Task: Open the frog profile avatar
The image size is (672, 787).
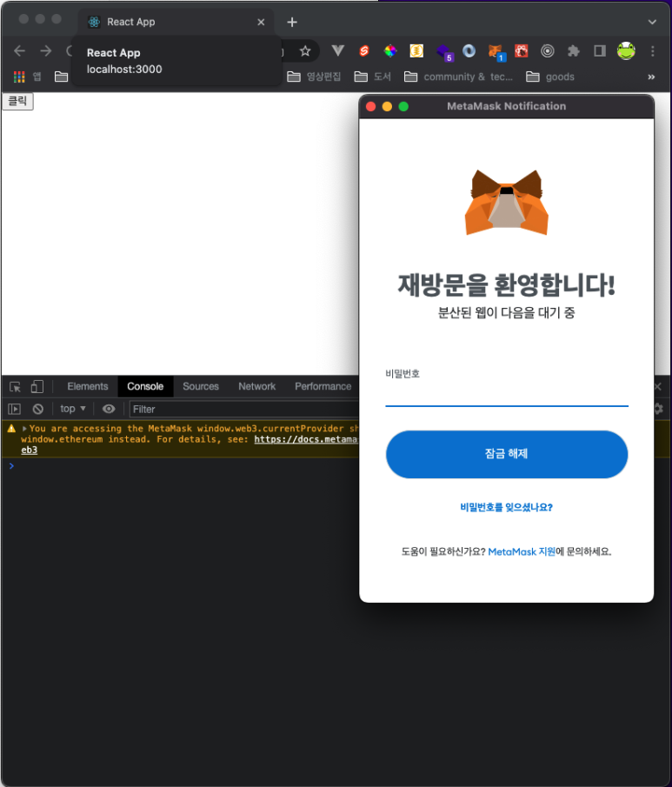Action: 626,50
